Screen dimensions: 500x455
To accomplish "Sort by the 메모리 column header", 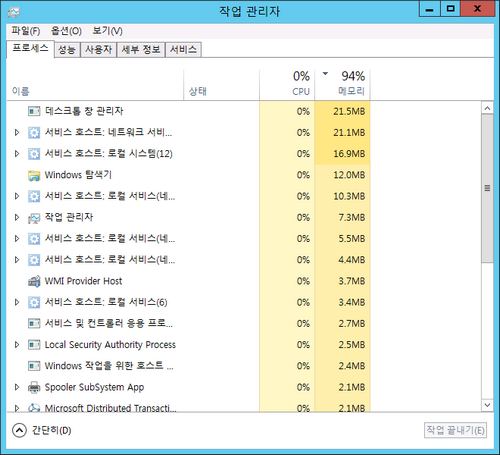I will 342,85.
